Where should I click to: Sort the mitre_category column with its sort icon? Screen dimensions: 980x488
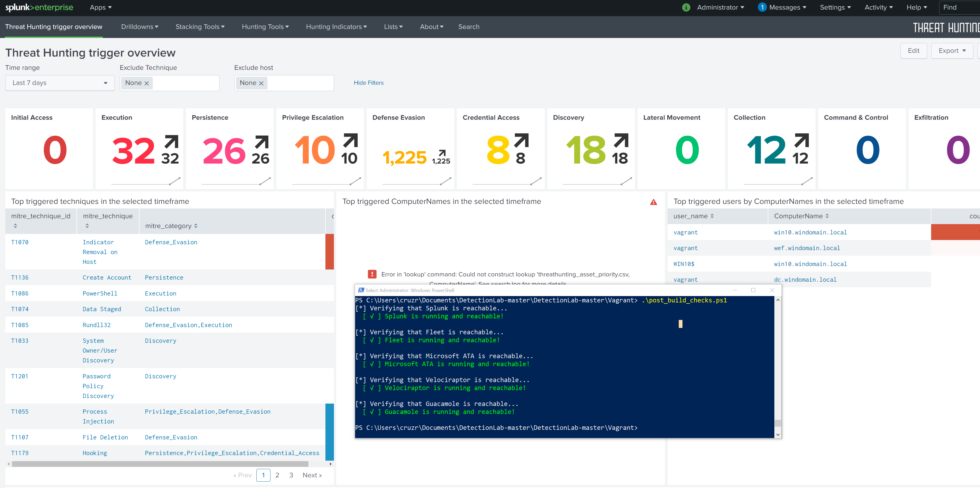pyautogui.click(x=196, y=226)
